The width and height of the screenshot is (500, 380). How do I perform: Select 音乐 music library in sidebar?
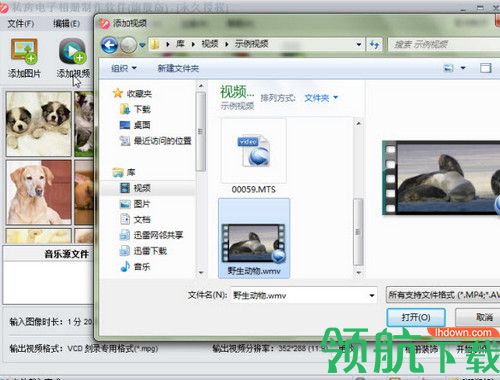tap(135, 266)
